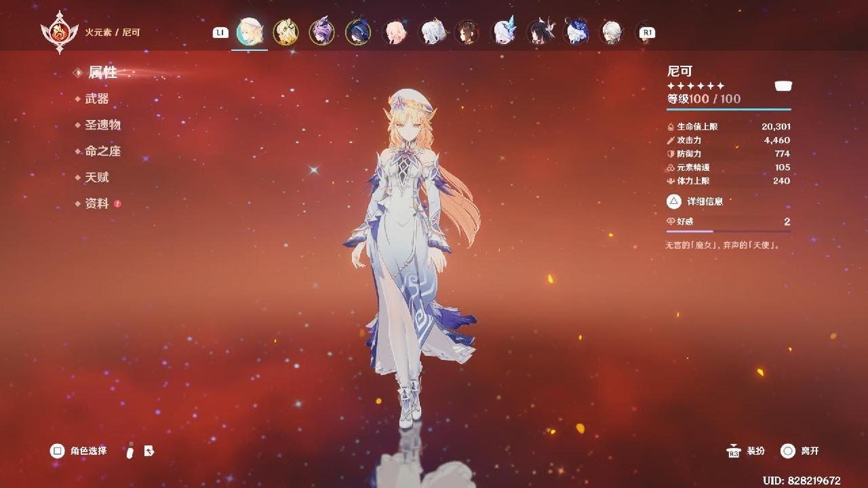Click the character description 无言的「魔女」 text
The height and width of the screenshot is (488, 868).
(x=723, y=245)
